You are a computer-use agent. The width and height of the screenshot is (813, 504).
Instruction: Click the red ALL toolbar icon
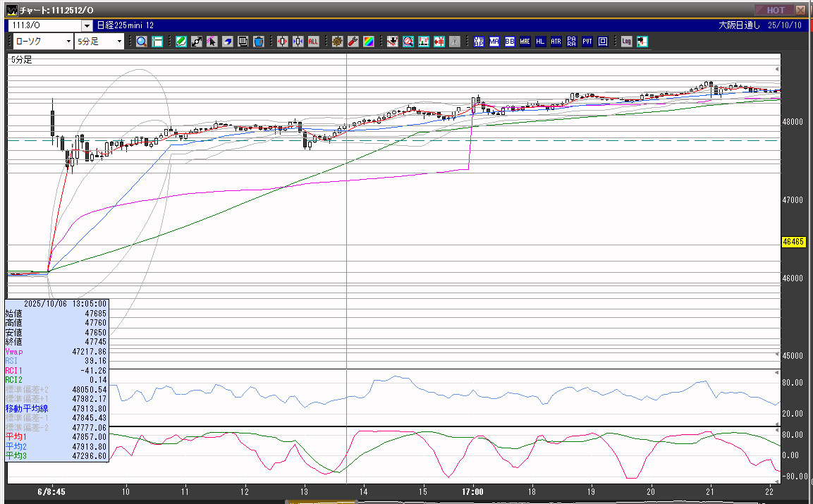click(x=313, y=42)
